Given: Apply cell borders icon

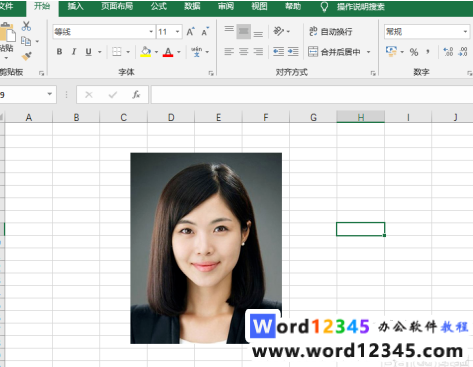Looking at the screenshot, I should (117, 52).
